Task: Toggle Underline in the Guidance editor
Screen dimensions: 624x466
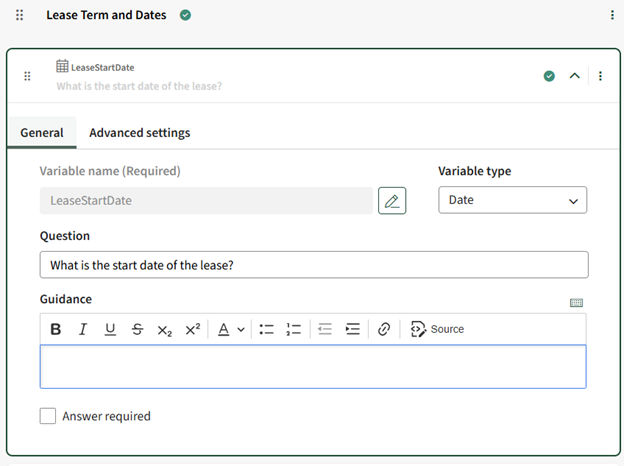Action: (110, 329)
